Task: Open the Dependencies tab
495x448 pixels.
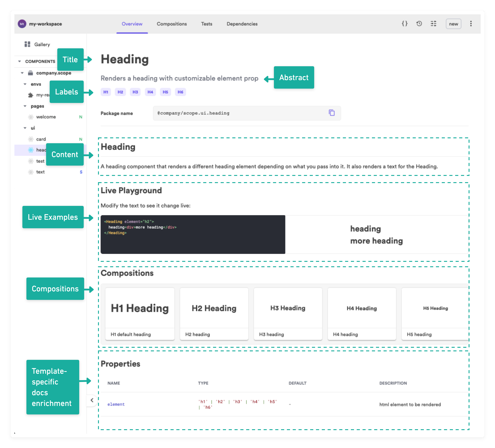Action: 242,24
